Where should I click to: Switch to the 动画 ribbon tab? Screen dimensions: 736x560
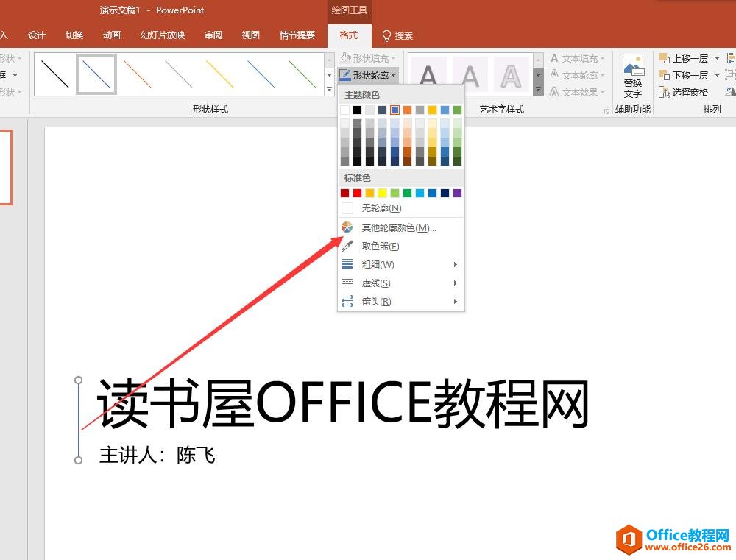[x=111, y=35]
